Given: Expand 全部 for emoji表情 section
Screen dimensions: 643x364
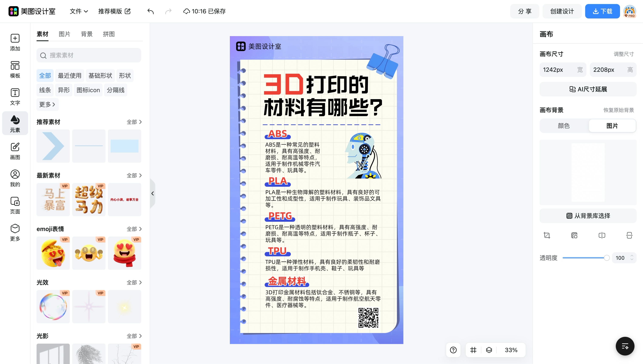Looking at the screenshot, I should pos(134,229).
